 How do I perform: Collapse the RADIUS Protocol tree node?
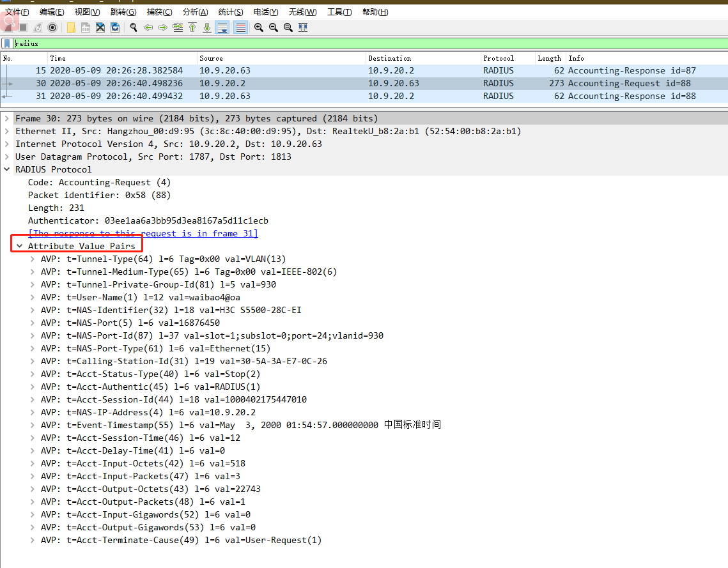pos(7,169)
